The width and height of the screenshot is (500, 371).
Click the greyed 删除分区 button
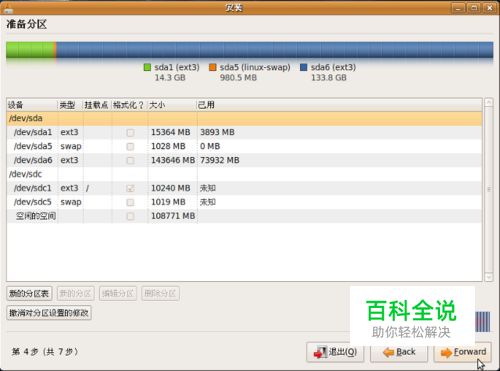(x=160, y=293)
